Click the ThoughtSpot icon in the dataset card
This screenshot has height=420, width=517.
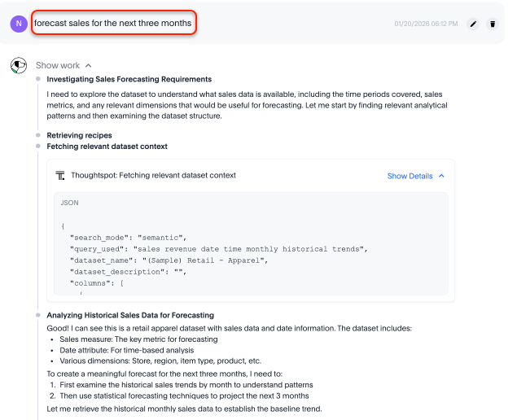click(60, 175)
